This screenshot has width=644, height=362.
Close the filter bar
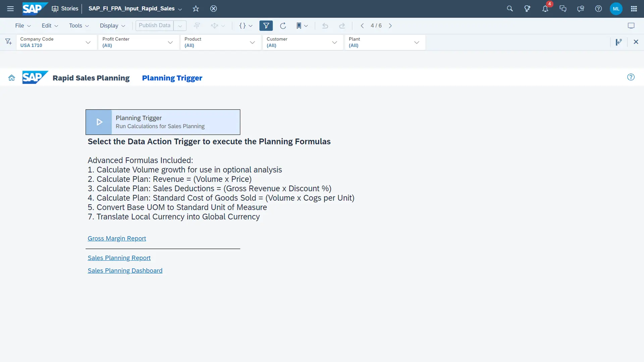click(636, 42)
